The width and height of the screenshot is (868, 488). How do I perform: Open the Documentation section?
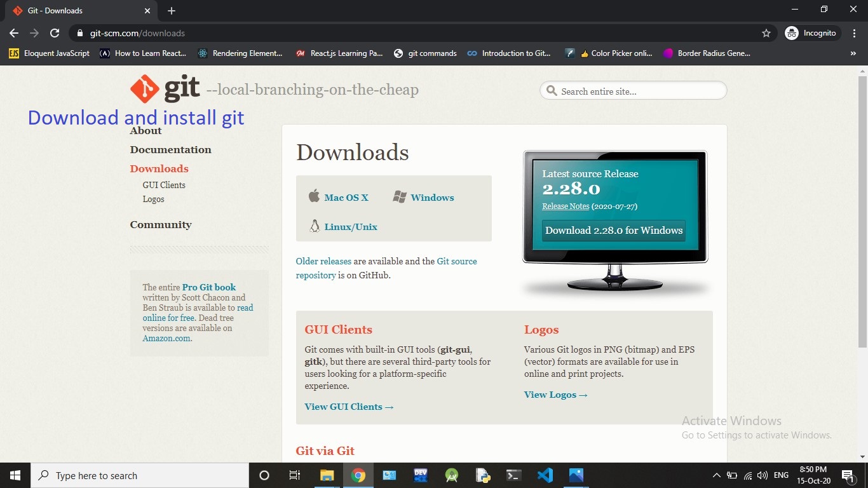tap(170, 150)
